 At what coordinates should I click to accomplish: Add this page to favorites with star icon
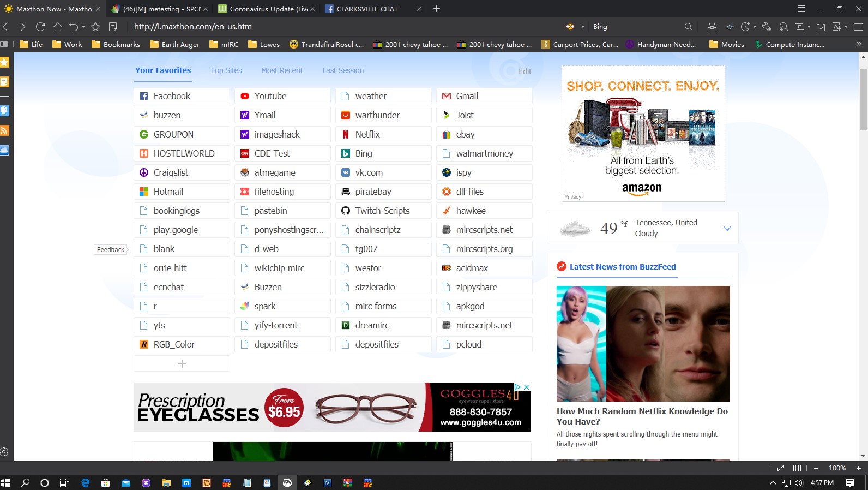coord(95,27)
